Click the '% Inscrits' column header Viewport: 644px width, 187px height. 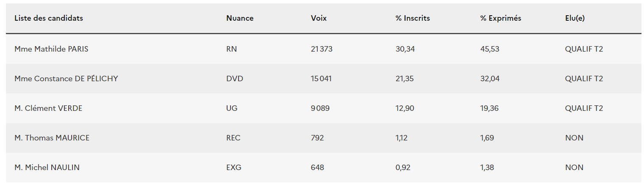tap(413, 18)
